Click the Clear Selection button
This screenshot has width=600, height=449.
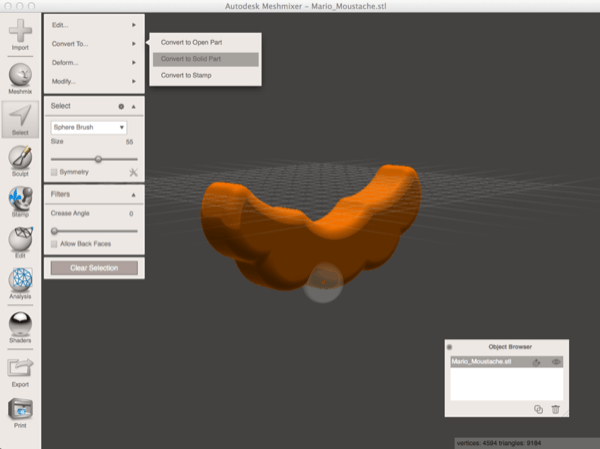94,268
